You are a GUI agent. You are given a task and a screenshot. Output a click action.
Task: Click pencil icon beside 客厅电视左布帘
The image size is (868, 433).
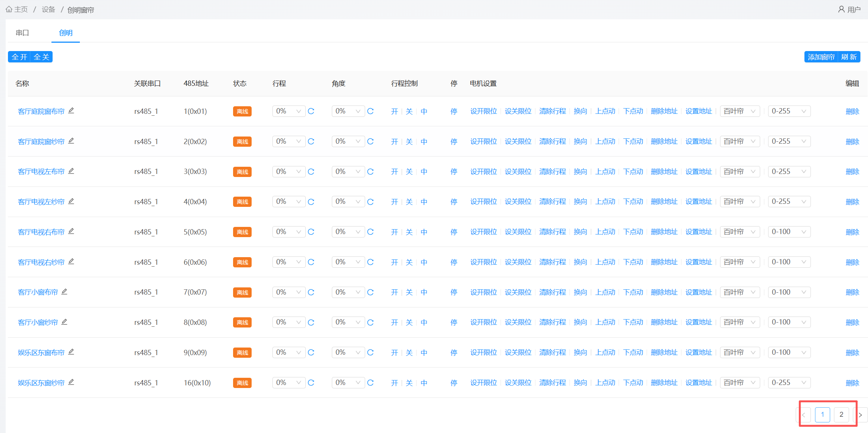(71, 171)
